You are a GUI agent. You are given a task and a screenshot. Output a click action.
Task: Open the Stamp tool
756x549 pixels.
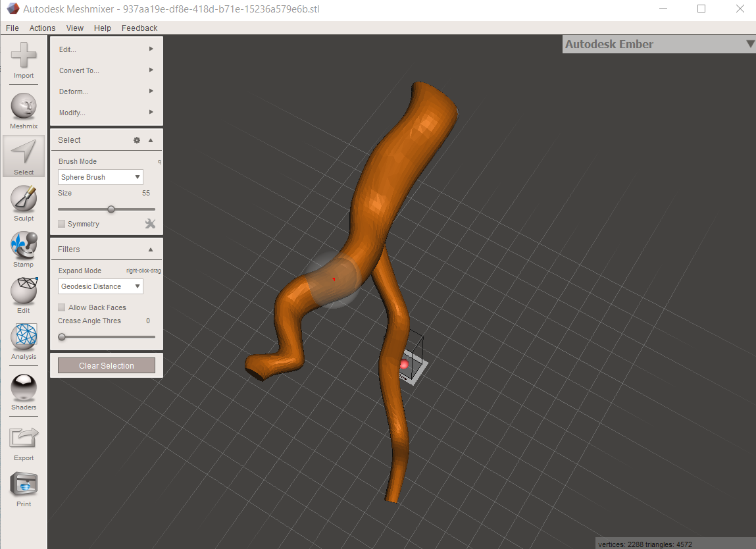(x=24, y=245)
